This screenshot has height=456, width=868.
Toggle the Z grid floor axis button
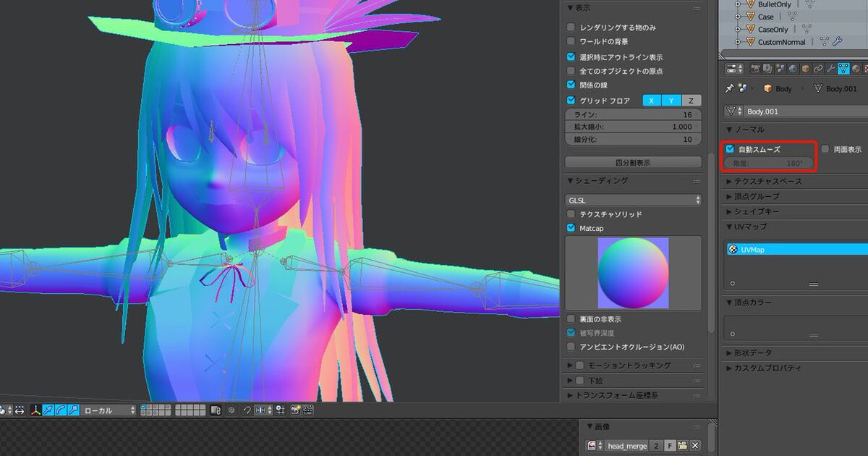pos(691,101)
